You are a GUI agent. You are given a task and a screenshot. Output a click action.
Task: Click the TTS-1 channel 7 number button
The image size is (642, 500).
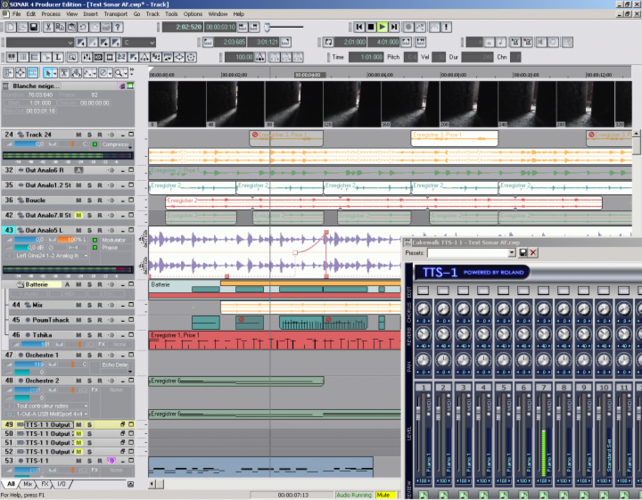pos(543,387)
